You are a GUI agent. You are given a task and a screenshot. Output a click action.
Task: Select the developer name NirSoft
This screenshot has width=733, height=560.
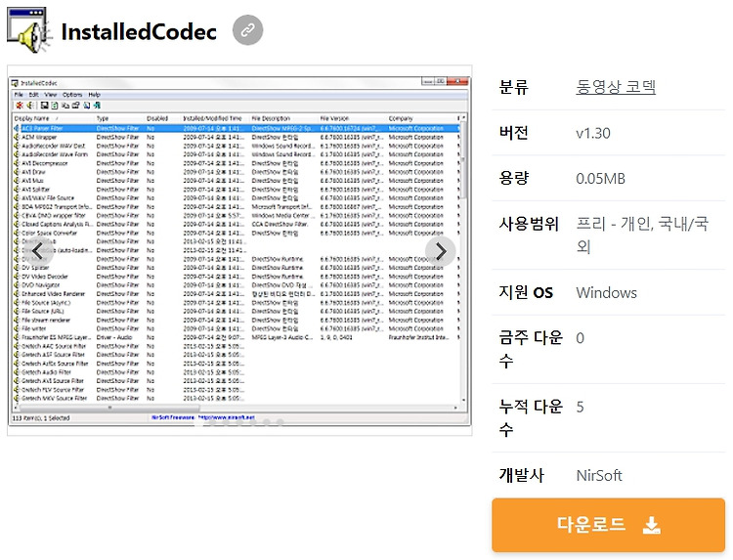599,475
